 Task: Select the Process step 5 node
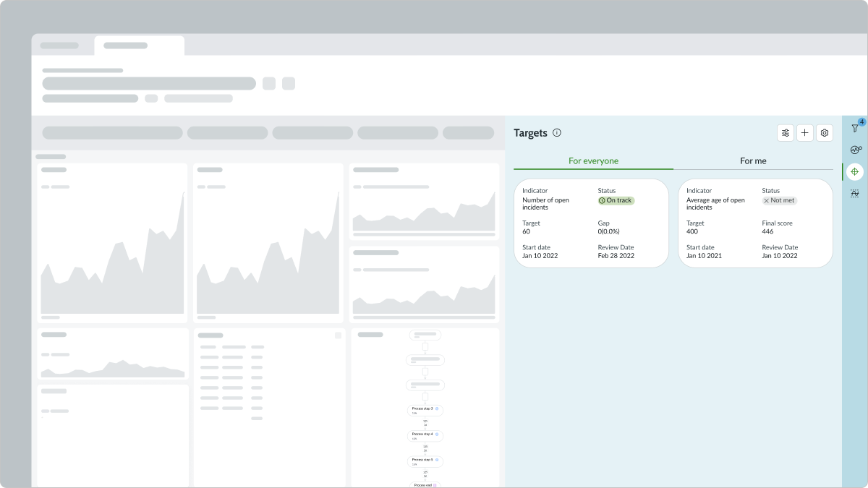pos(425,461)
